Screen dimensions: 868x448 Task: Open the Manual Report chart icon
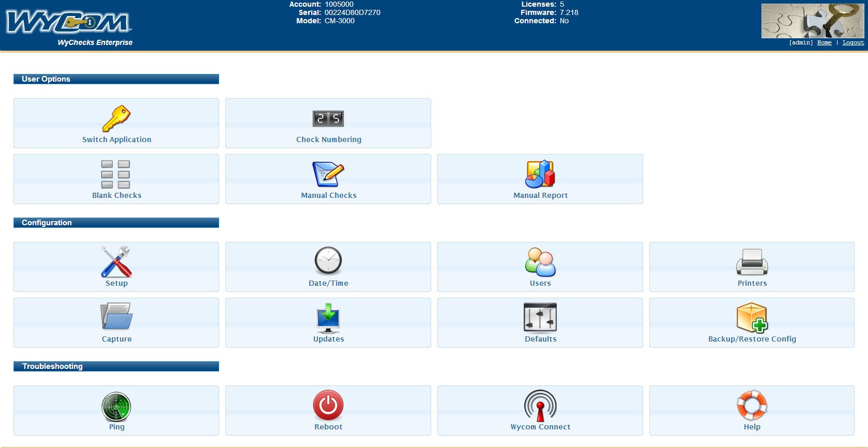click(x=540, y=174)
